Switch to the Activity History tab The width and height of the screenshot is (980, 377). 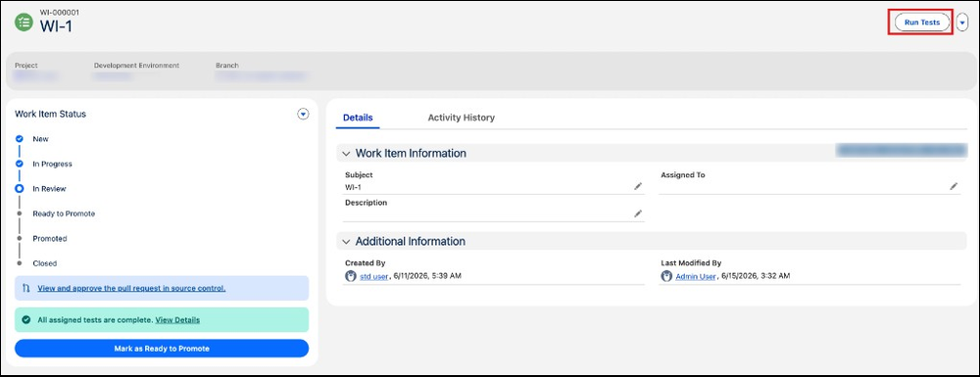(462, 118)
